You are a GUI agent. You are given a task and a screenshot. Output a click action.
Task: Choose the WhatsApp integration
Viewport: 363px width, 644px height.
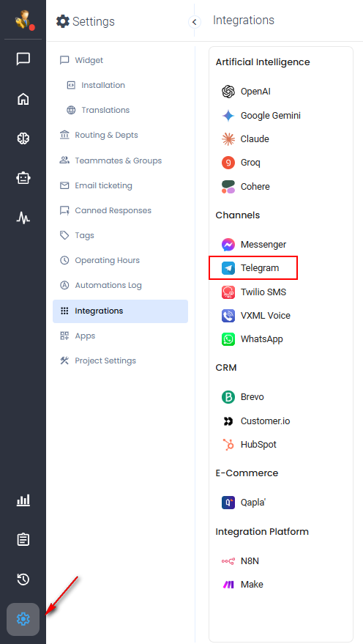[x=252, y=339]
